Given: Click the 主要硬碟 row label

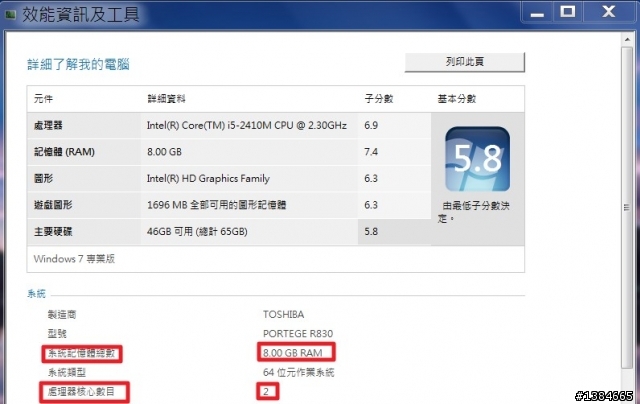Looking at the screenshot, I should (x=53, y=231).
